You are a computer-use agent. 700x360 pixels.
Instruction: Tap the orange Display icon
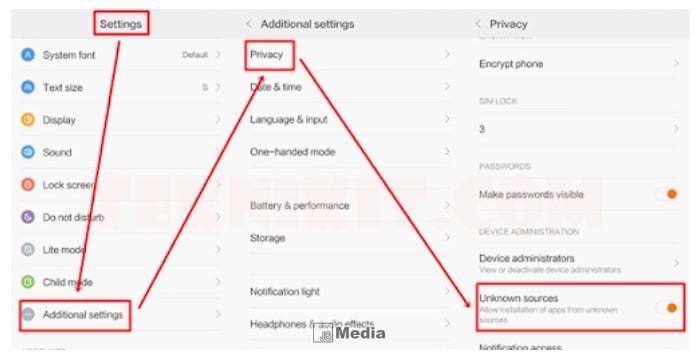click(28, 120)
